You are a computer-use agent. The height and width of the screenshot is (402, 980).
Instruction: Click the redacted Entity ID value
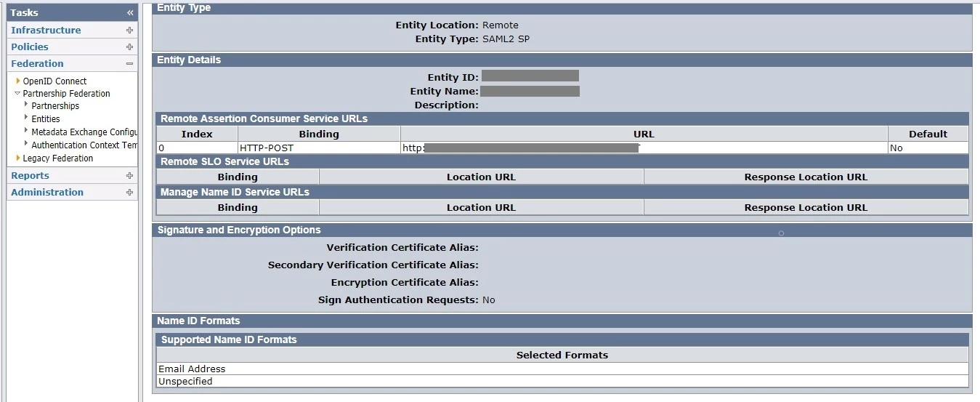tap(530, 76)
